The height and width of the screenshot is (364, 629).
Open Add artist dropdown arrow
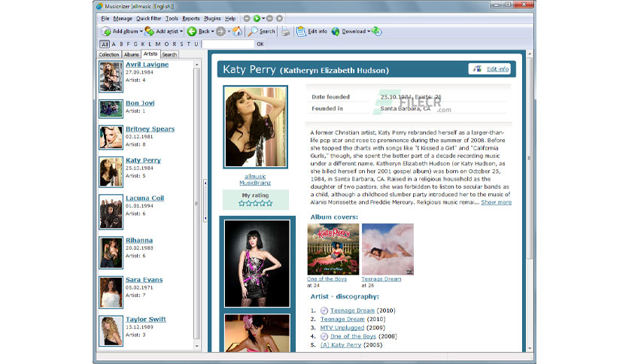pos(181,32)
